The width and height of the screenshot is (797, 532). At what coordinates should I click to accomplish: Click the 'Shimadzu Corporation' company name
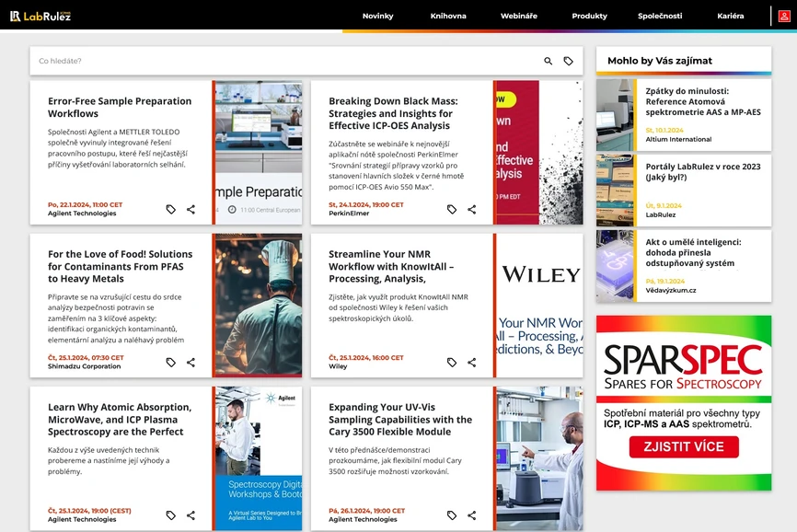[x=85, y=366]
